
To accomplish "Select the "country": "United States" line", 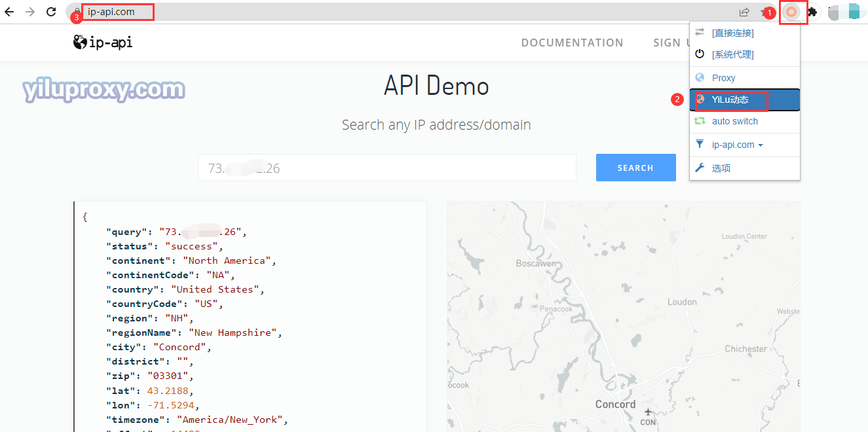I will (185, 289).
